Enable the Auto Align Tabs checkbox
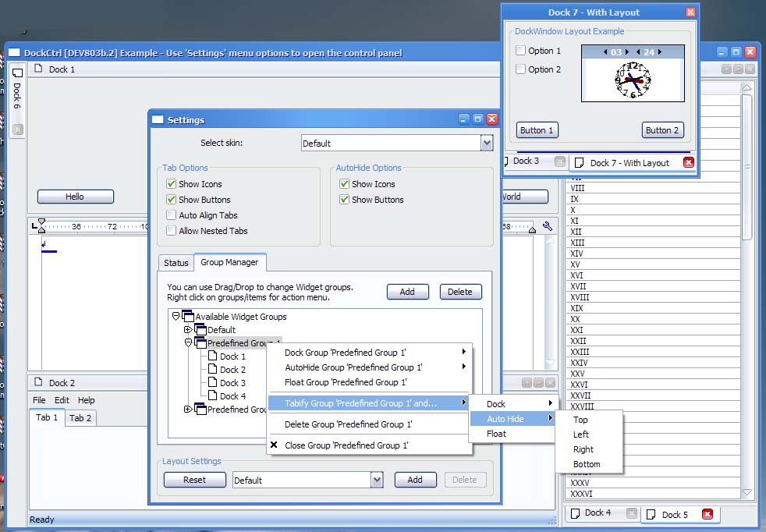The height and width of the screenshot is (532, 766). click(x=171, y=215)
